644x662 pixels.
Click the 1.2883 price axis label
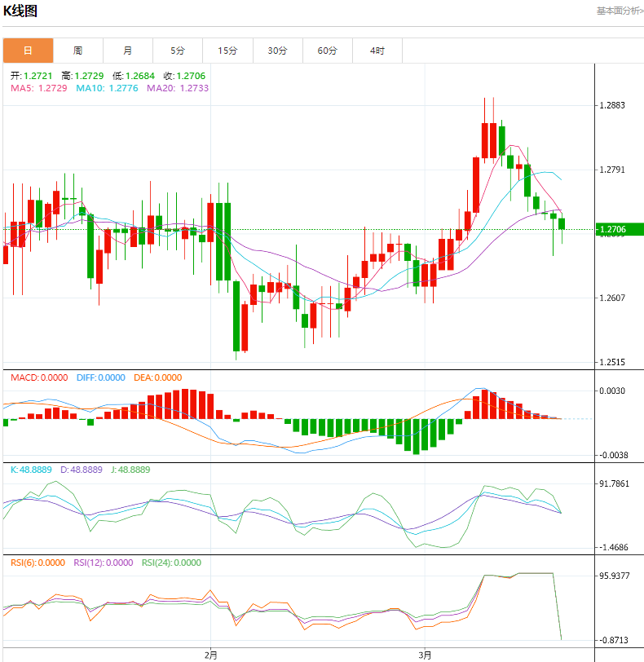click(x=611, y=106)
